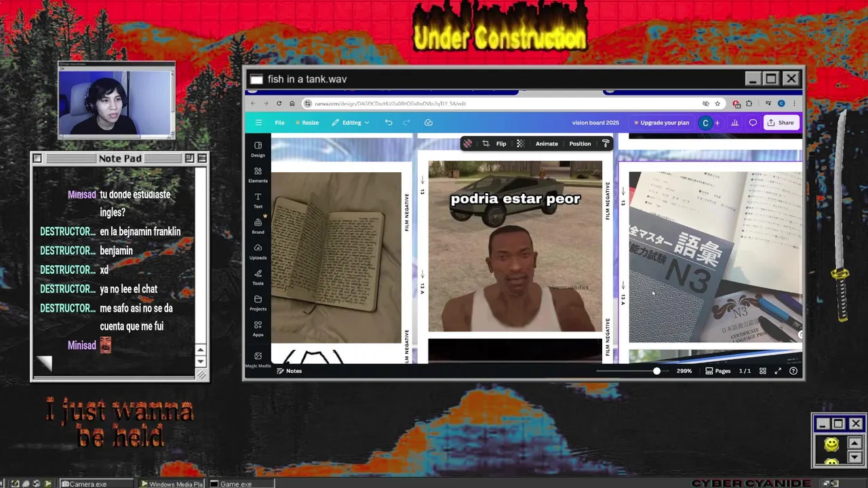Open the Projects panel
This screenshot has width=868, height=488.
click(258, 303)
